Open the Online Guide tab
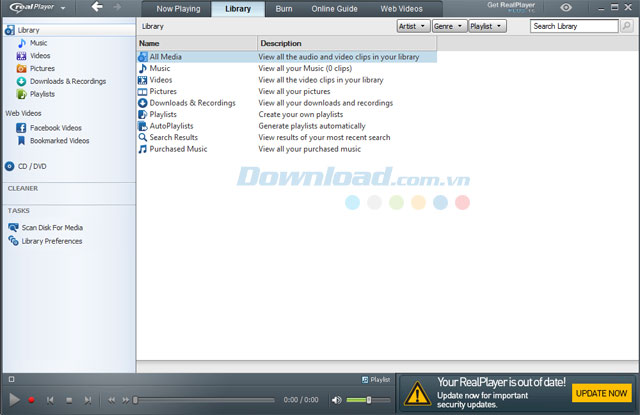The height and width of the screenshot is (415, 640). coord(334,9)
